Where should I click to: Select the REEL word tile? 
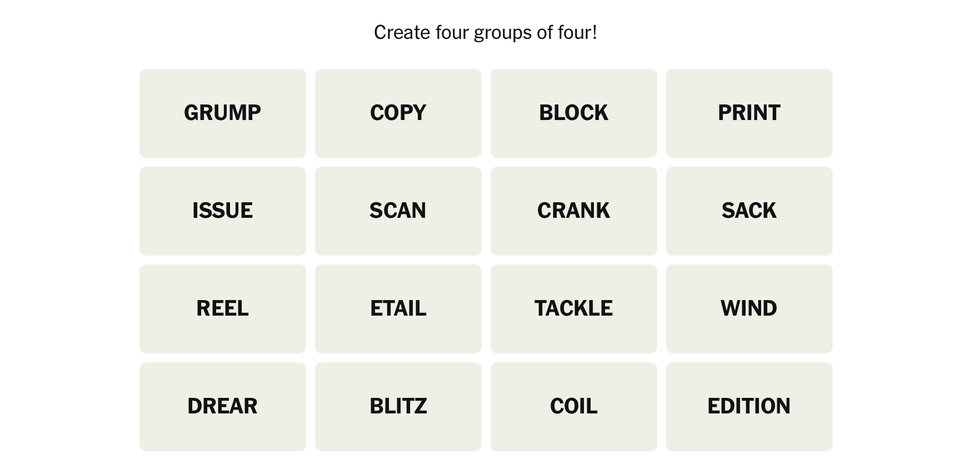[222, 309]
